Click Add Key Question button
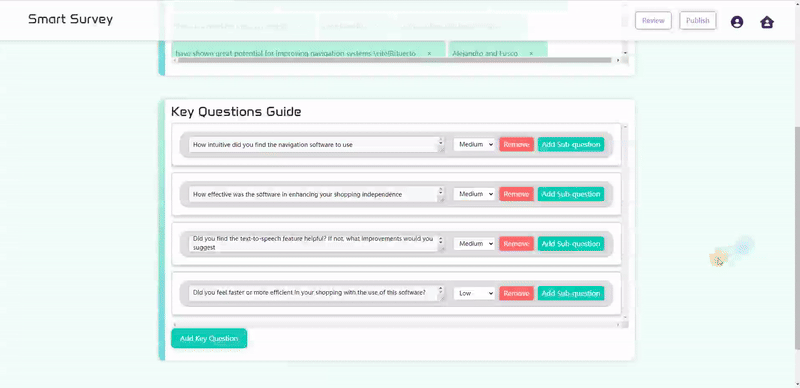The height and width of the screenshot is (388, 800). [209, 338]
